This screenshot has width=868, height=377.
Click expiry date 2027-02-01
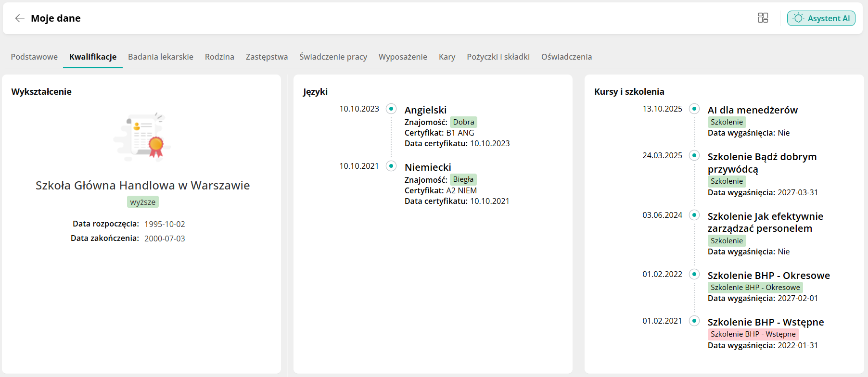(x=798, y=298)
